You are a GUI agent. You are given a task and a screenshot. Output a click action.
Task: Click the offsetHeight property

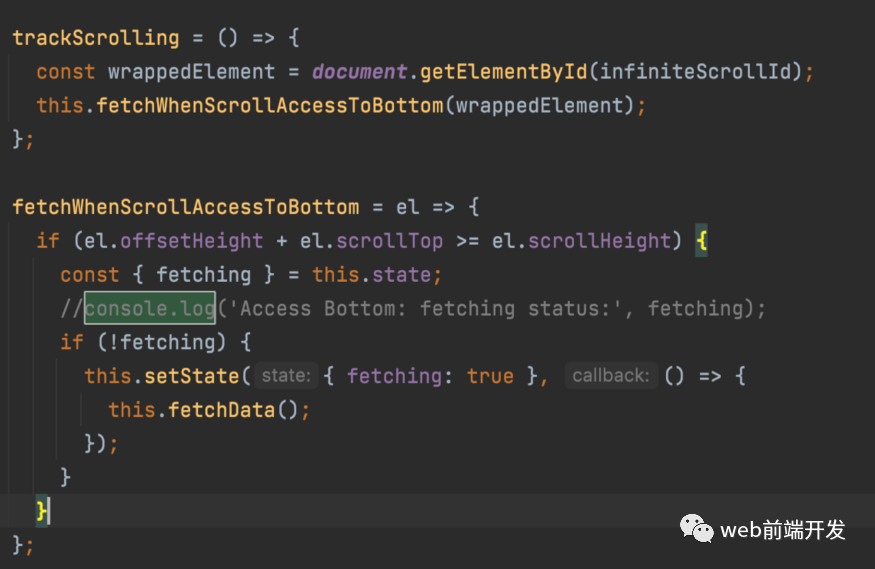click(x=191, y=241)
